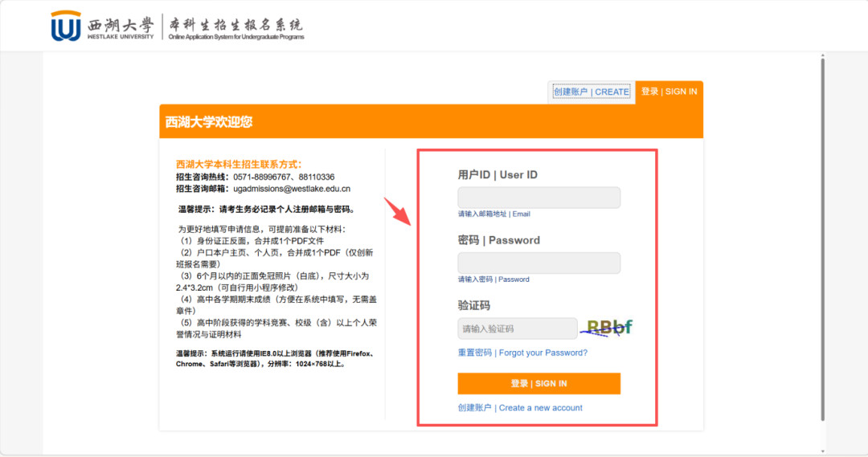The height and width of the screenshot is (457, 868).
Task: Click the red arrow pointing at login form
Action: pos(399,214)
